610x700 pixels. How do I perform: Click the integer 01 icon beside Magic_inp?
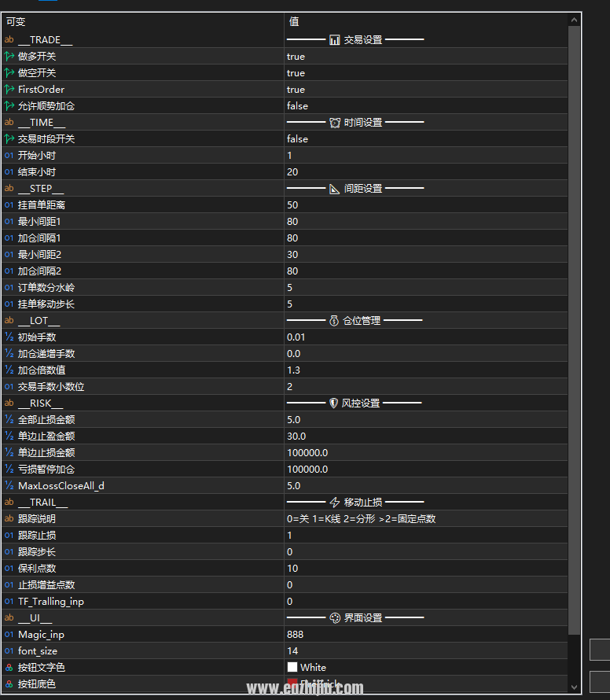pyautogui.click(x=9, y=635)
